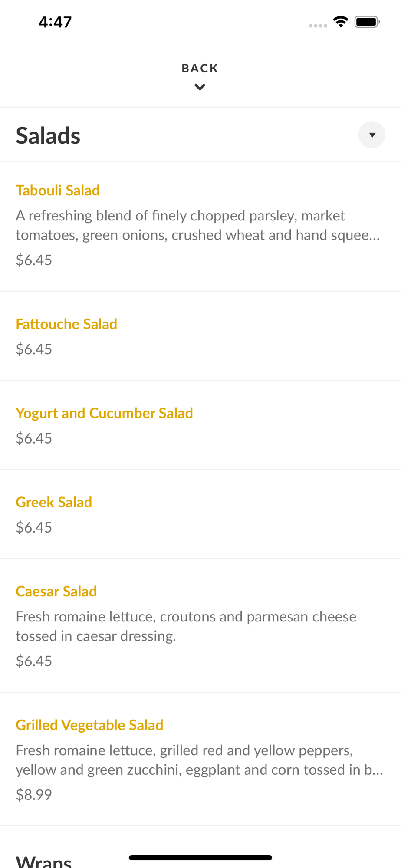Open the Tabouli Salad item
401x868 pixels.
pos(58,191)
